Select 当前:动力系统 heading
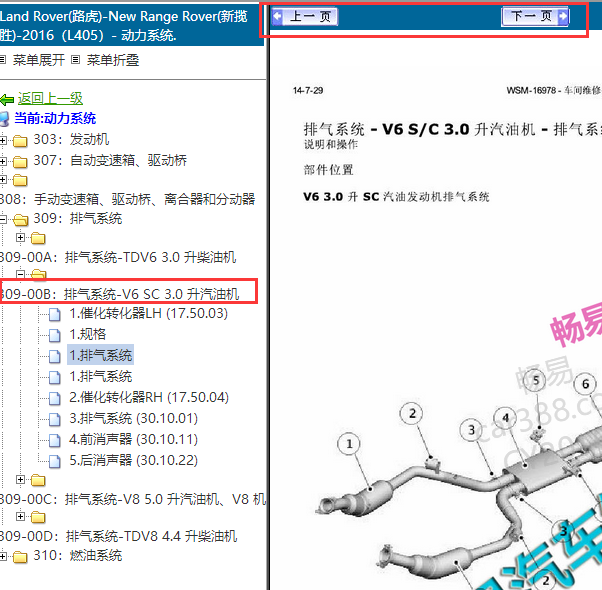The width and height of the screenshot is (602, 590). coord(55,118)
